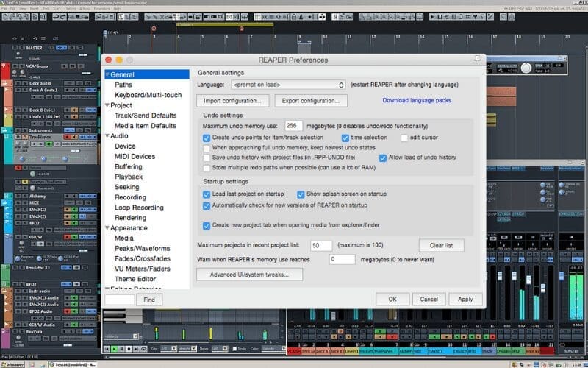Click the recent project list count field
The height and width of the screenshot is (368, 588).
coord(321,246)
